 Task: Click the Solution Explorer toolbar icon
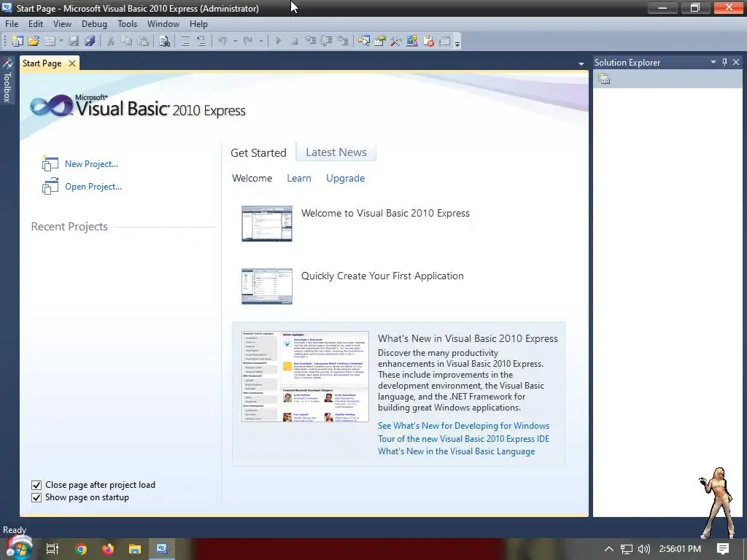tap(364, 41)
